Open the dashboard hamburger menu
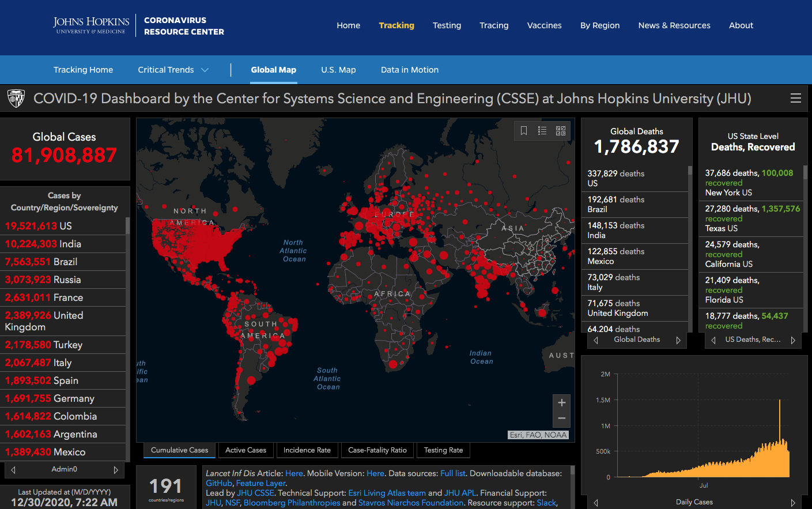The width and height of the screenshot is (812, 509). 796,99
